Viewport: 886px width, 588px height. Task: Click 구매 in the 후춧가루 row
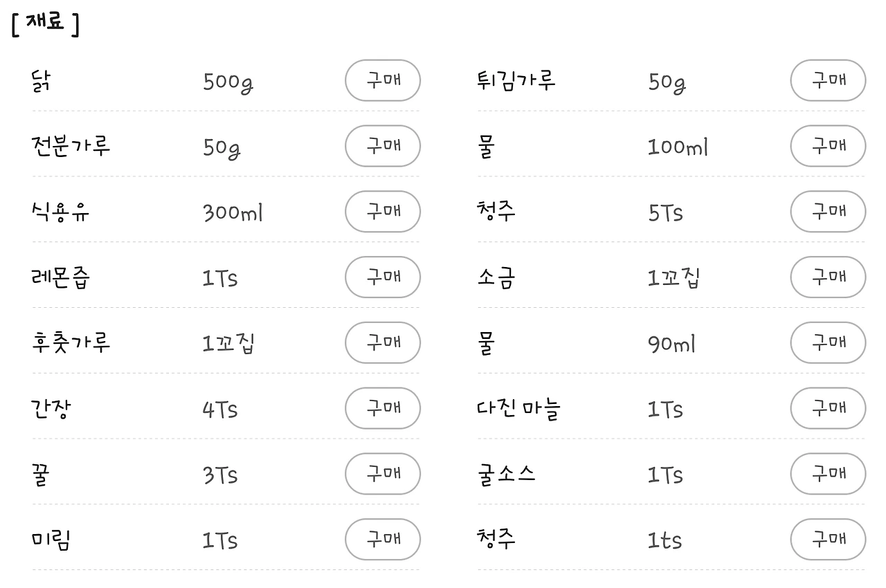(x=383, y=342)
